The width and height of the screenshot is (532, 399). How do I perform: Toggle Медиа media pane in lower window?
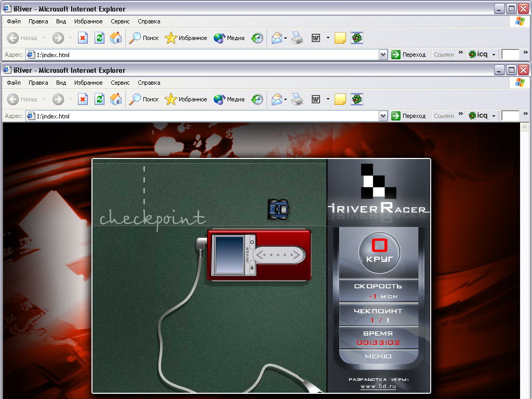[229, 99]
